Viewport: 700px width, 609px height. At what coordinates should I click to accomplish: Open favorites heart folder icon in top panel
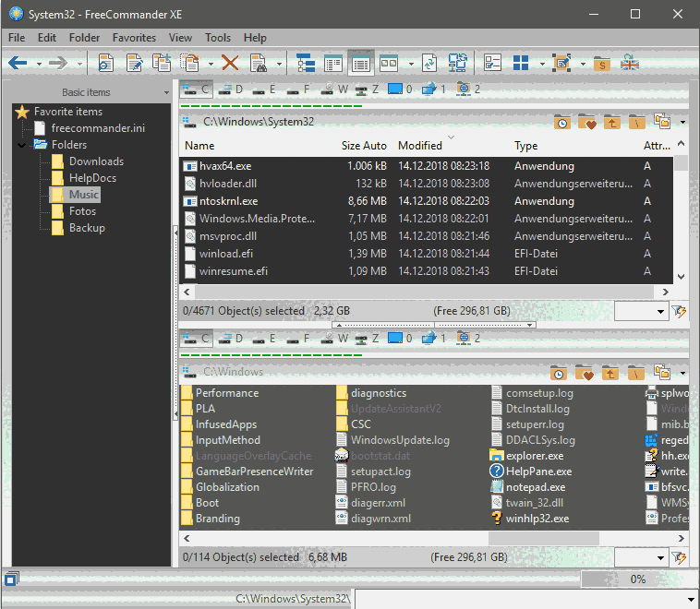(x=586, y=122)
